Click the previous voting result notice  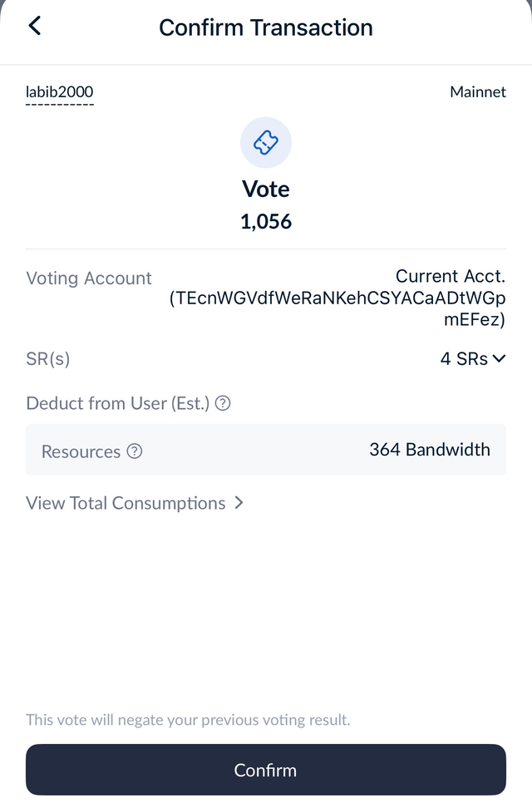coord(188,720)
